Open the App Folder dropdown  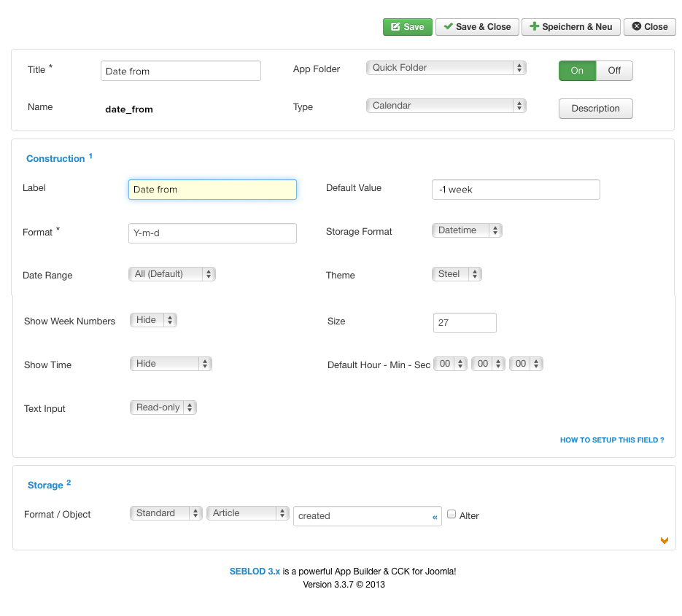pyautogui.click(x=446, y=68)
